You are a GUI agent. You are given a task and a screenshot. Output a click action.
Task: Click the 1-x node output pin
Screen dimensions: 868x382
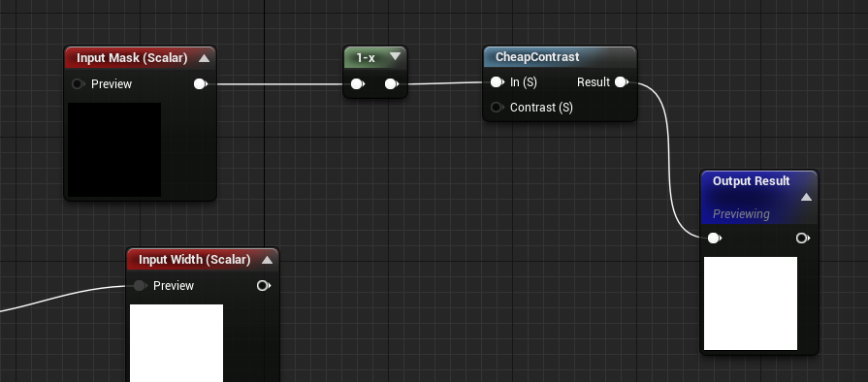(x=392, y=84)
